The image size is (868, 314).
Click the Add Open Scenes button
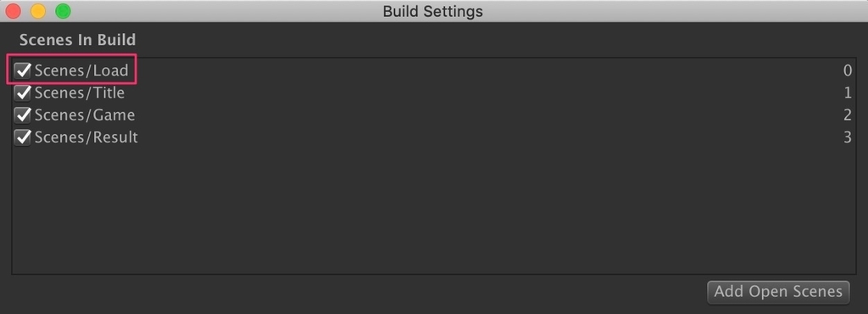coord(778,292)
